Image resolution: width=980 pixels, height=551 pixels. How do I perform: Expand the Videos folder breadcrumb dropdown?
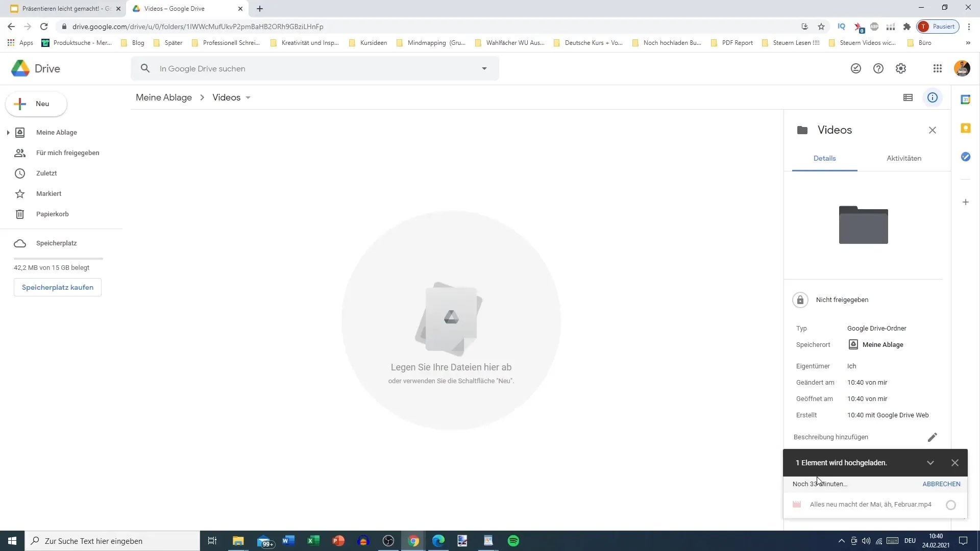pyautogui.click(x=249, y=97)
